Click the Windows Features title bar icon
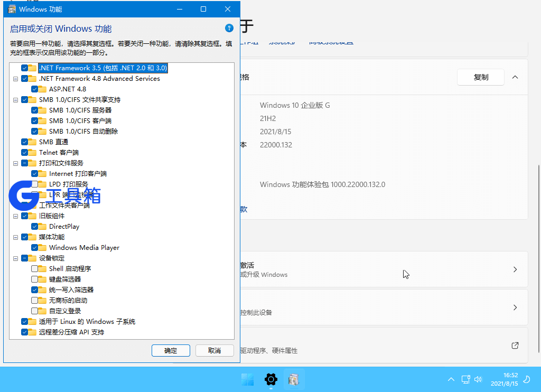The height and width of the screenshot is (392, 541). click(12, 10)
